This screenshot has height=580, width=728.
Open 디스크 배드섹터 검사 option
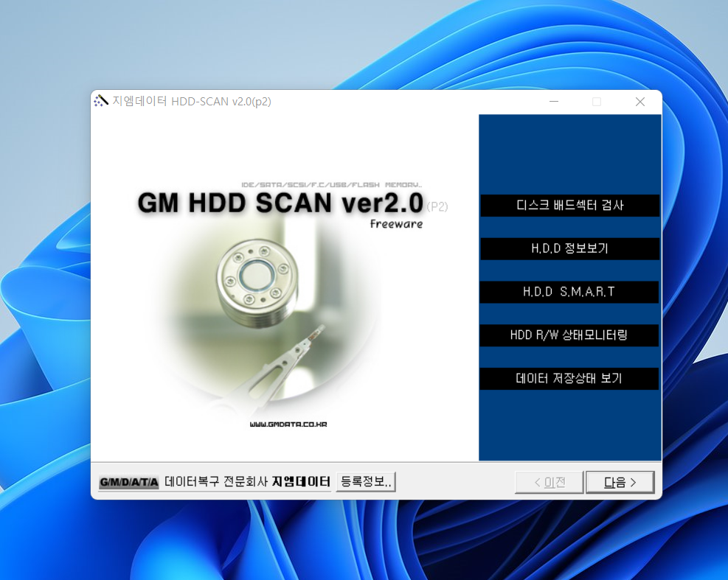[569, 206]
